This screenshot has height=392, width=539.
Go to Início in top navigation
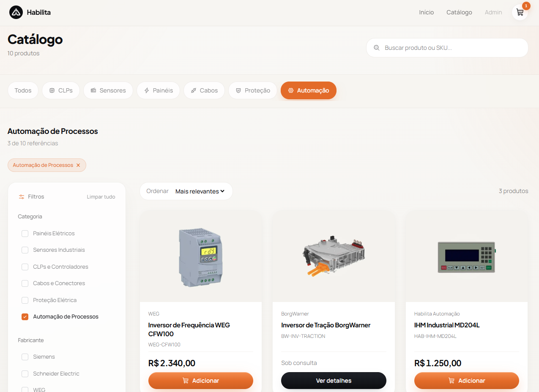(x=427, y=12)
